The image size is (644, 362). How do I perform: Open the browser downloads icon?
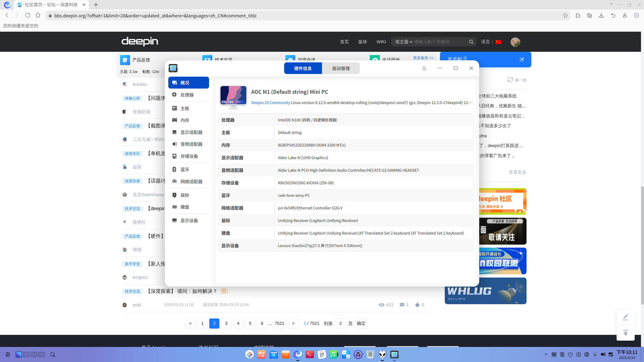coord(601,16)
